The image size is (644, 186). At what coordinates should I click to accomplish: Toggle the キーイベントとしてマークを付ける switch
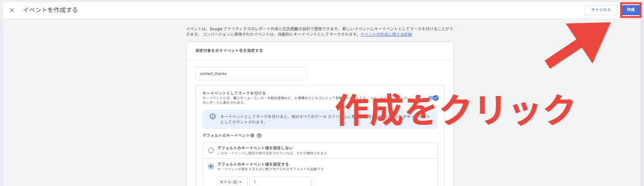pos(433,98)
